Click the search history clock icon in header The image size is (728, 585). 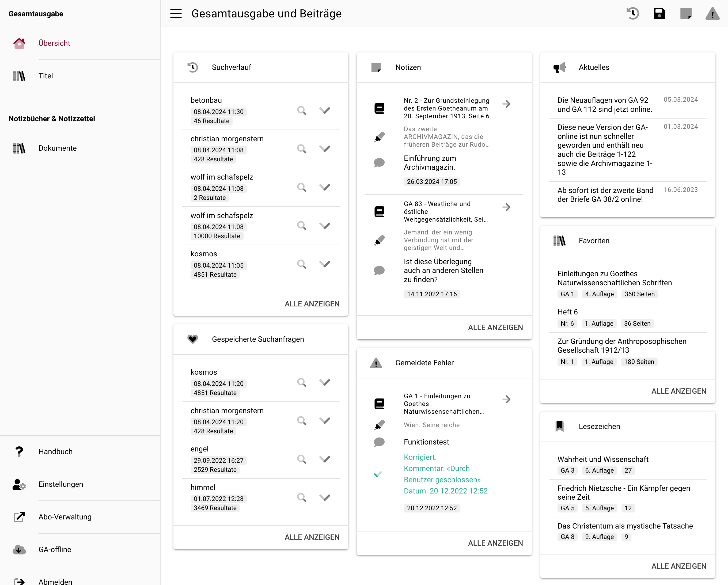(633, 13)
